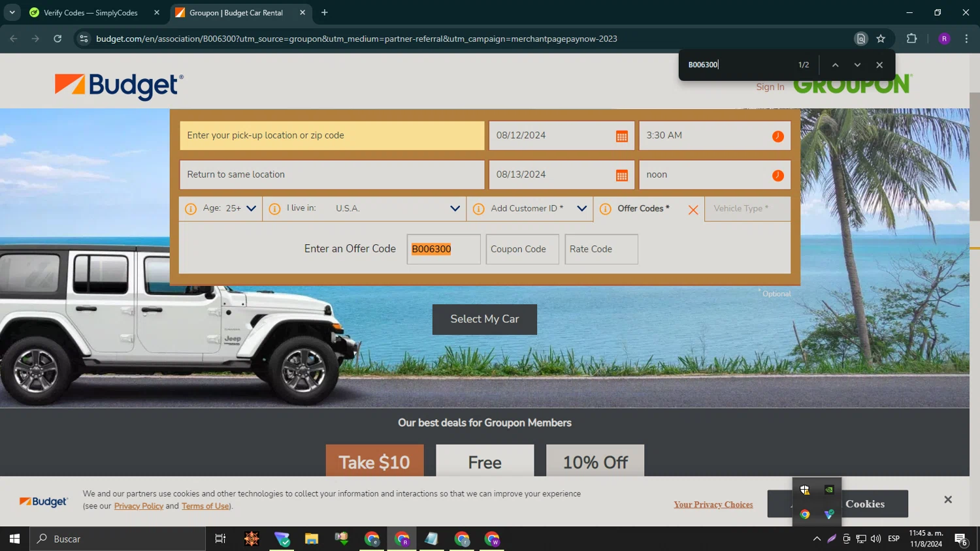Open the Vehicle Type selector

[747, 209]
